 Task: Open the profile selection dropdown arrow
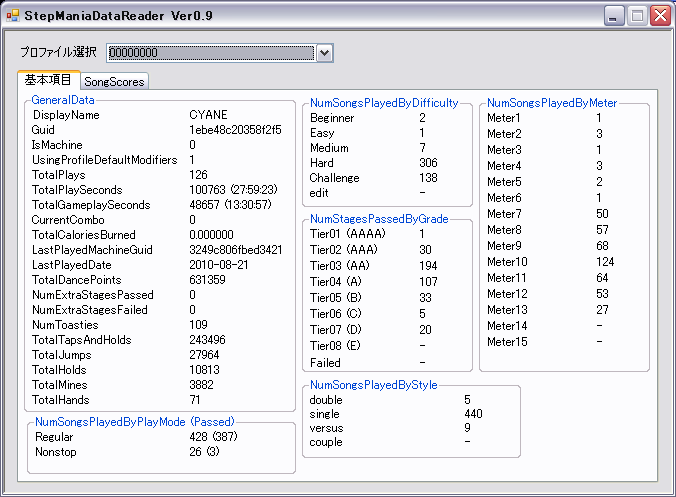pos(324,53)
